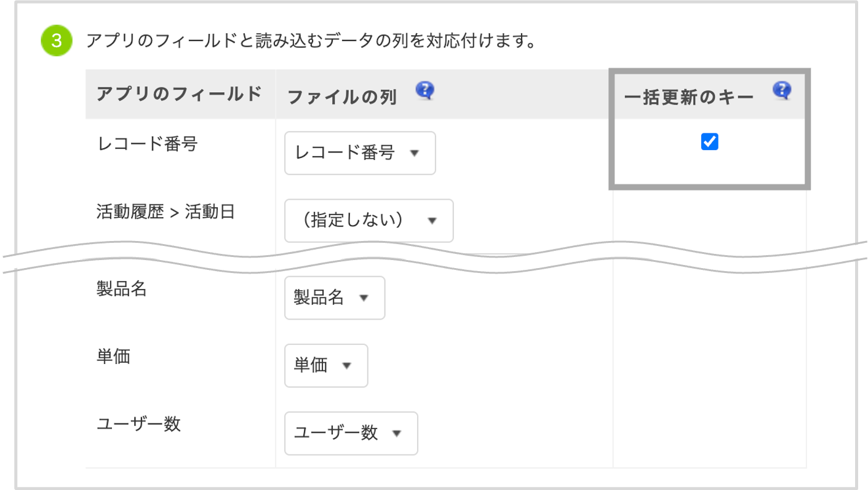Expand the (指定しない) dropdown for 活動日
868x490 pixels.
[x=368, y=220]
